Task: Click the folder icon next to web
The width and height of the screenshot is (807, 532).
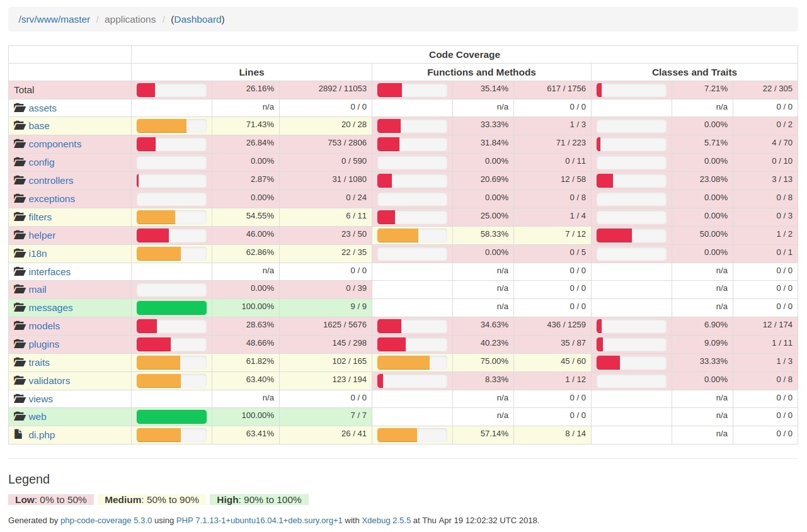Action: tap(19, 417)
